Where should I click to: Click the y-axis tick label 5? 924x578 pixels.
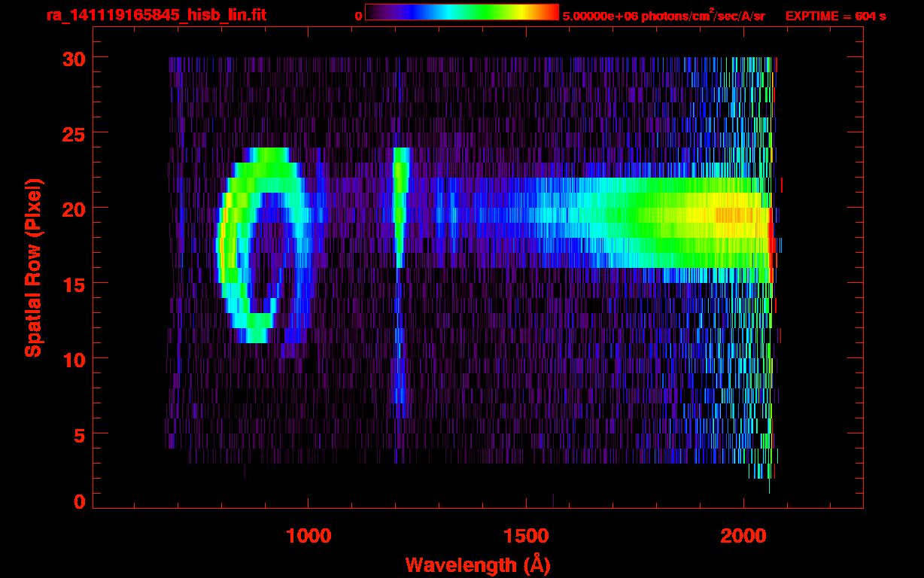pyautogui.click(x=81, y=434)
